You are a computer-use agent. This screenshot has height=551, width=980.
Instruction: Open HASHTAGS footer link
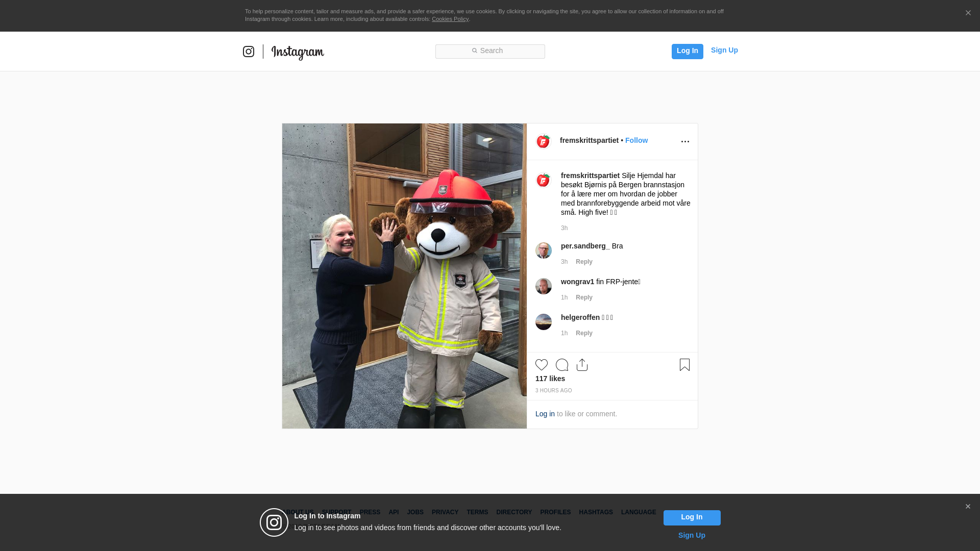pyautogui.click(x=596, y=512)
